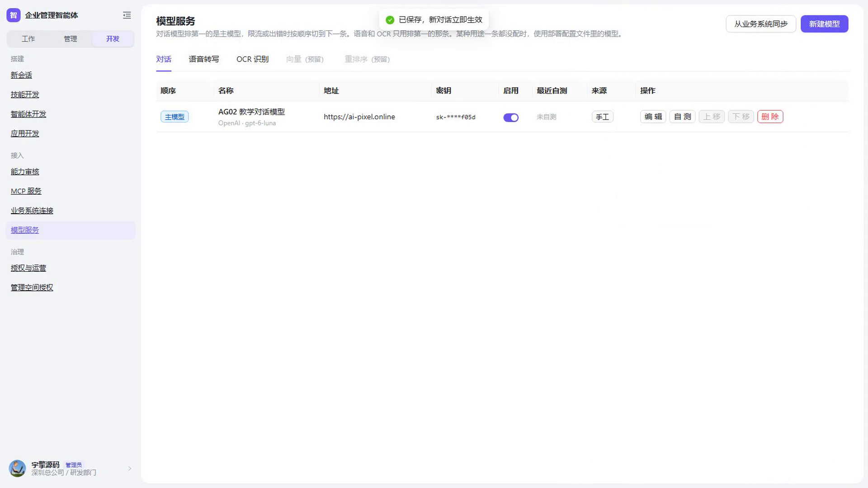Click the green success check icon
Viewport: 868px width, 488px height.
point(390,20)
